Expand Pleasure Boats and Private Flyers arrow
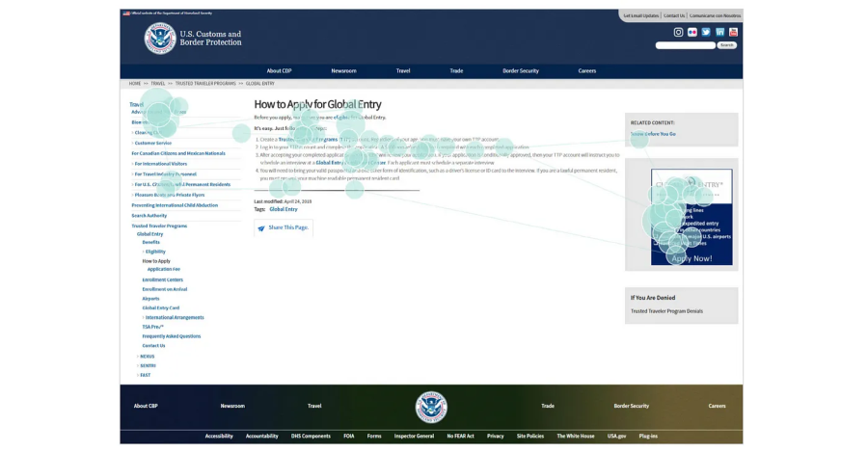This screenshot has height=452, width=868. click(132, 195)
